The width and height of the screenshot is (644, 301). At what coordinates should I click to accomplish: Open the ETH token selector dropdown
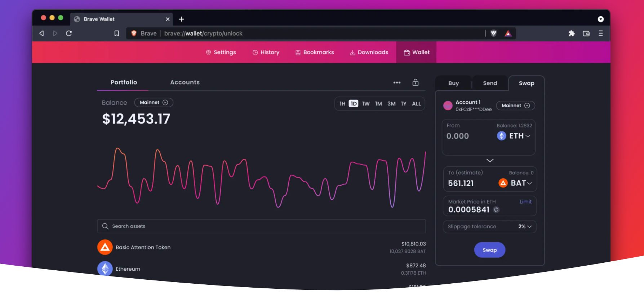514,136
